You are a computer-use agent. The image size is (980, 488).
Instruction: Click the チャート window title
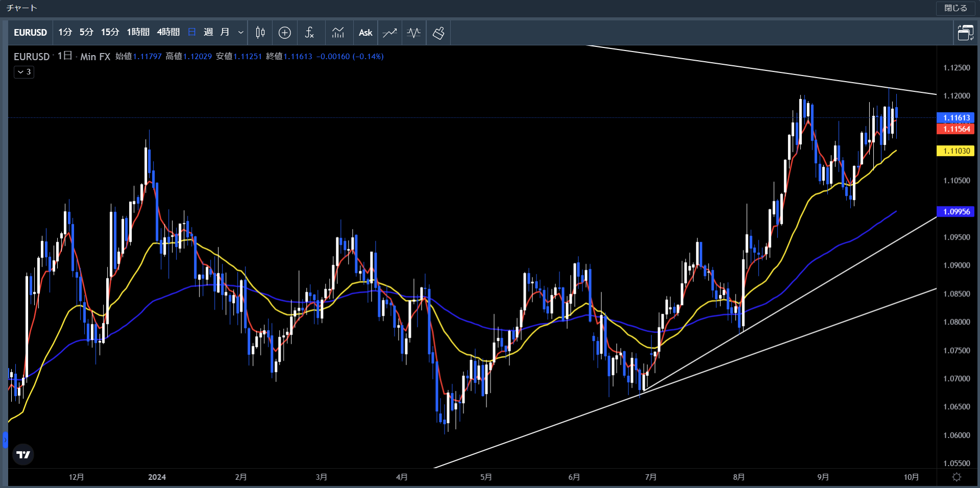[21, 8]
